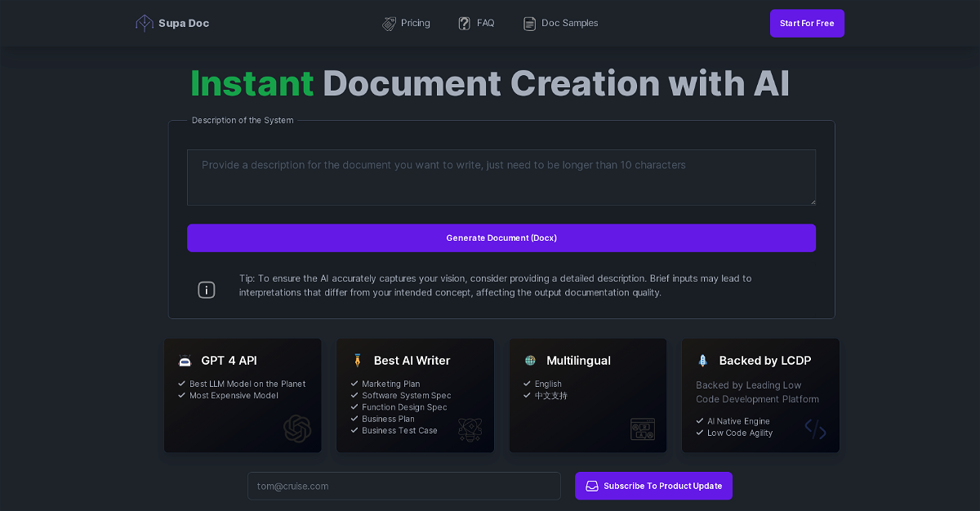
Task: Click the Supa Doc logo icon
Action: (145, 24)
